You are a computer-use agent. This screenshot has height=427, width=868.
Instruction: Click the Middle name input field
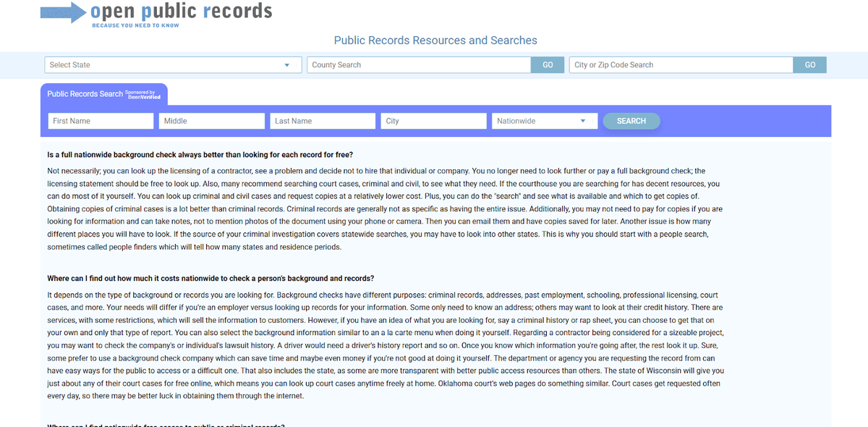click(x=211, y=120)
